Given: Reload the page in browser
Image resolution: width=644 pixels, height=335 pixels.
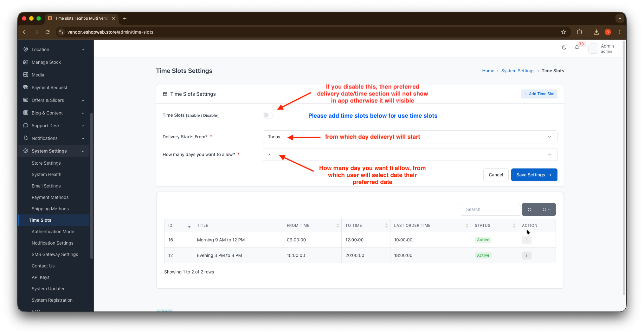Looking at the screenshot, I should click(x=48, y=32).
